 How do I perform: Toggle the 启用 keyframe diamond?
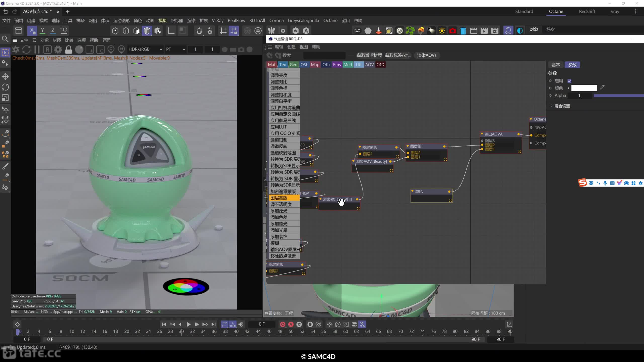tap(550, 81)
